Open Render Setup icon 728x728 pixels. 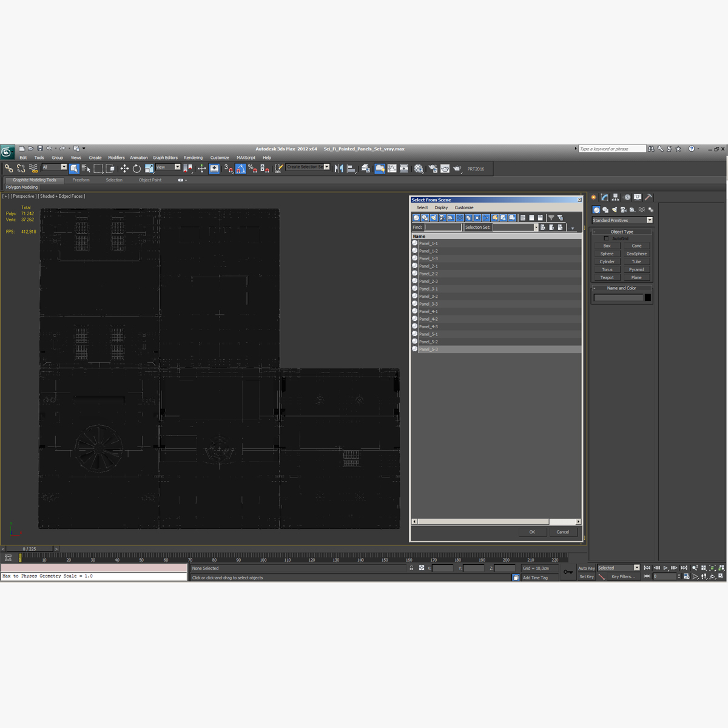pyautogui.click(x=432, y=169)
